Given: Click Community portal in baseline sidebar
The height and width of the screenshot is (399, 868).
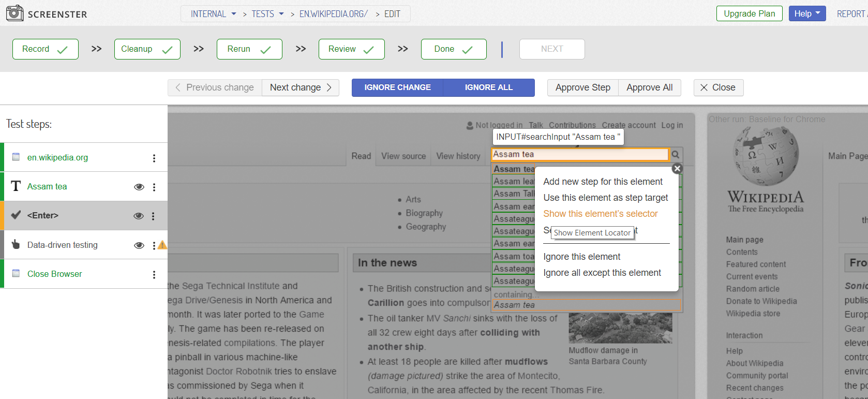Looking at the screenshot, I should point(757,376).
